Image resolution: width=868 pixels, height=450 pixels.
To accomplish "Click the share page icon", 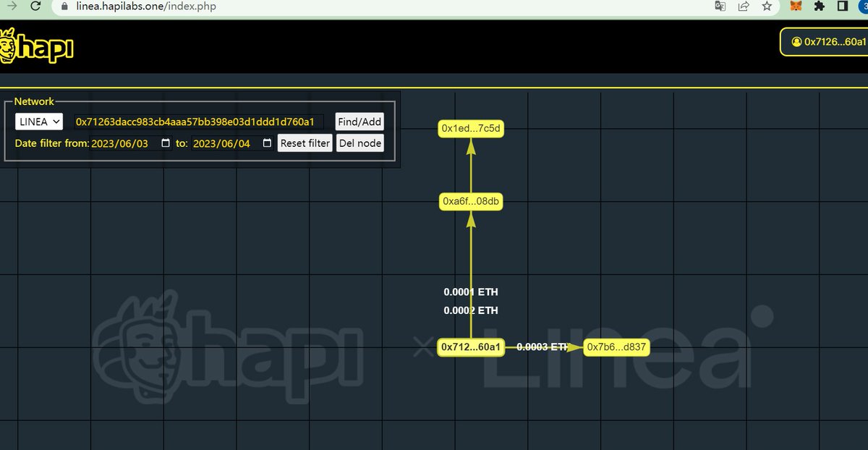I will click(x=744, y=7).
